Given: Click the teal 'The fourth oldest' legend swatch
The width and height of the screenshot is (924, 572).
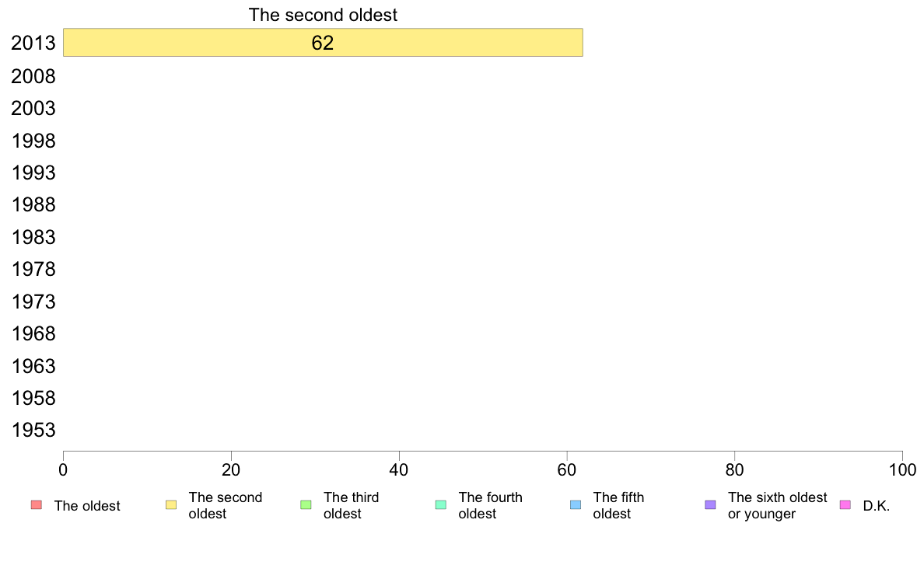Looking at the screenshot, I should [x=441, y=505].
